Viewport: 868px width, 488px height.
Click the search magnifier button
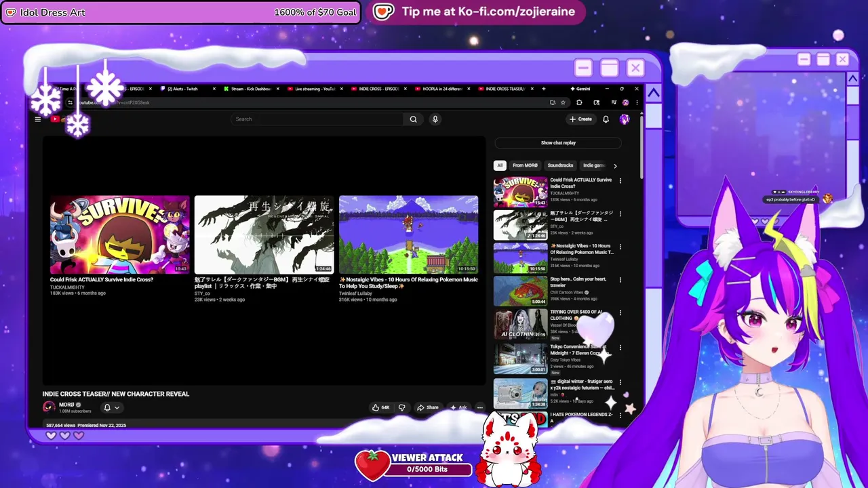(413, 119)
